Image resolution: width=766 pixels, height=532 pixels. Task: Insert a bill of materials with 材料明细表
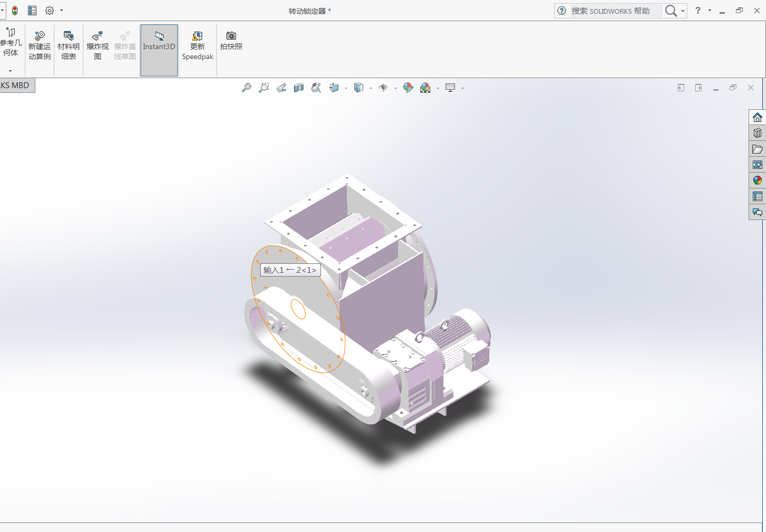coord(69,45)
